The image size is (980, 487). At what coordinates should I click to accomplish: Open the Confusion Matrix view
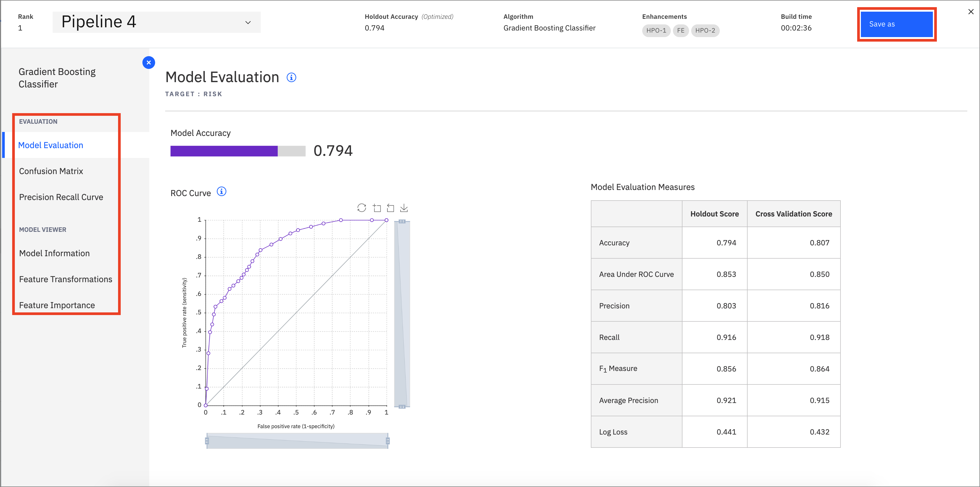(x=51, y=170)
